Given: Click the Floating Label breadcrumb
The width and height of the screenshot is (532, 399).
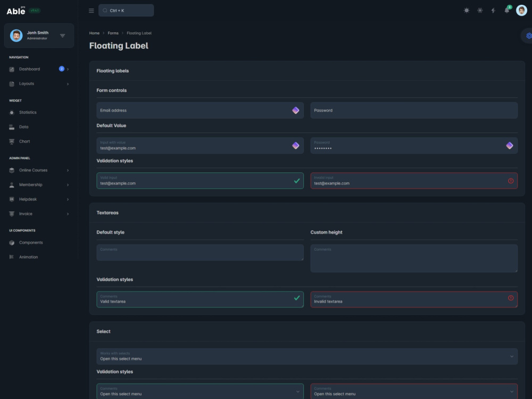Looking at the screenshot, I should 139,33.
